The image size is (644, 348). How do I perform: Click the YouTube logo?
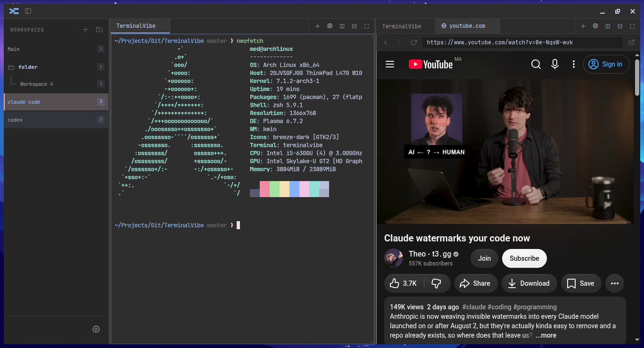click(x=430, y=64)
